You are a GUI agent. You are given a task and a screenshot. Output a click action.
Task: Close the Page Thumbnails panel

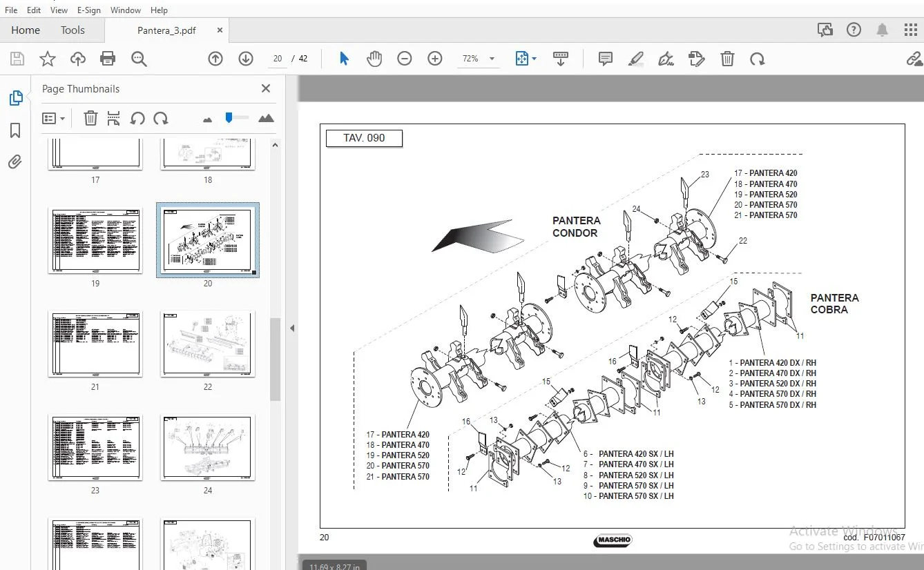pos(266,88)
